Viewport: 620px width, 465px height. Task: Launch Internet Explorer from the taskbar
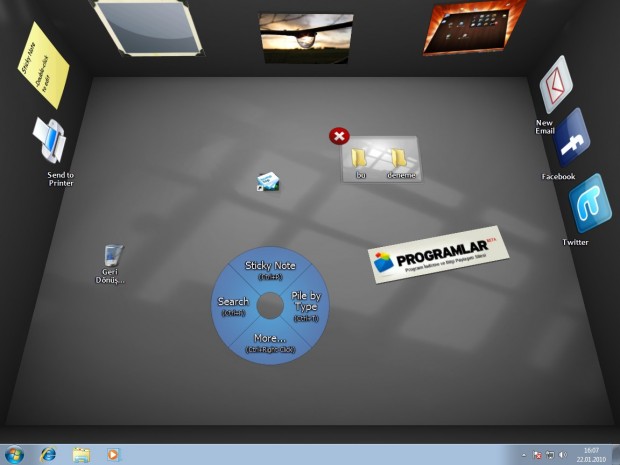48,454
